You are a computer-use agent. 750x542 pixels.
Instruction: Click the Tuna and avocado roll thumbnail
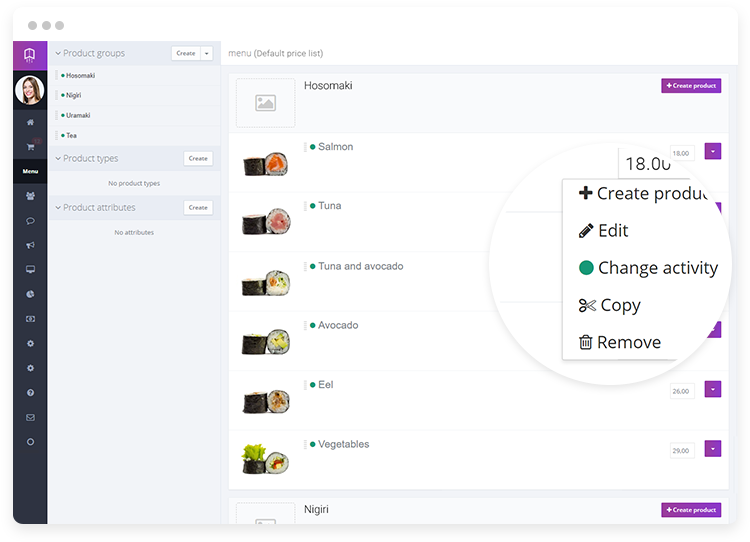point(265,283)
